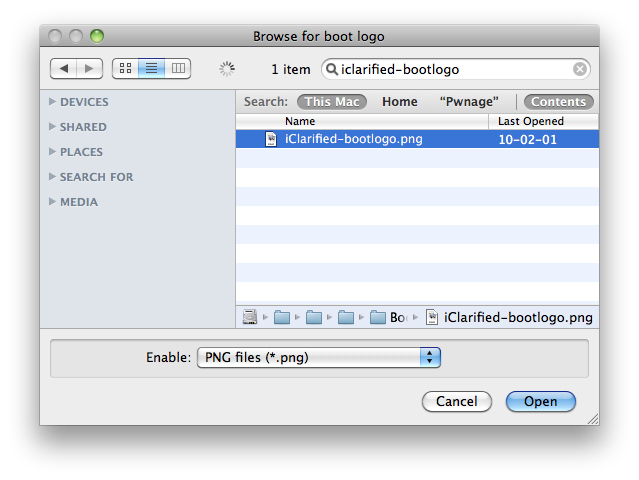Click the green zoom window button
Image resolution: width=639 pixels, height=480 pixels.
[97, 36]
